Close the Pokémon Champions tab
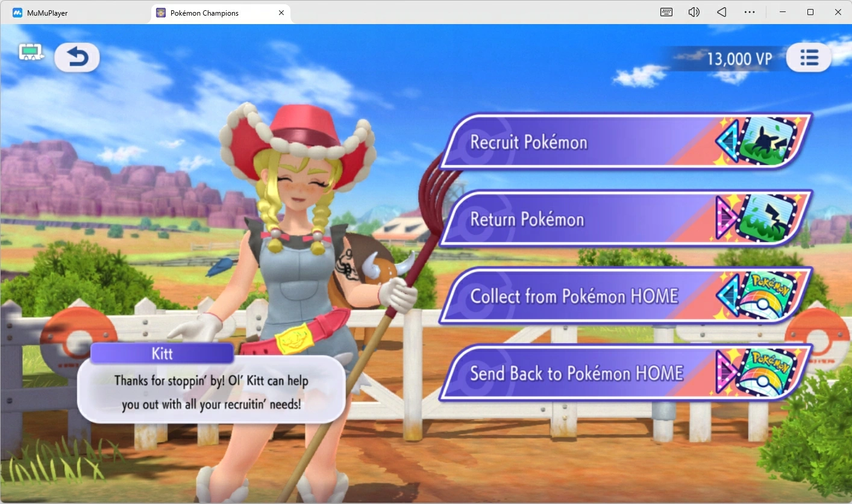 tap(281, 13)
